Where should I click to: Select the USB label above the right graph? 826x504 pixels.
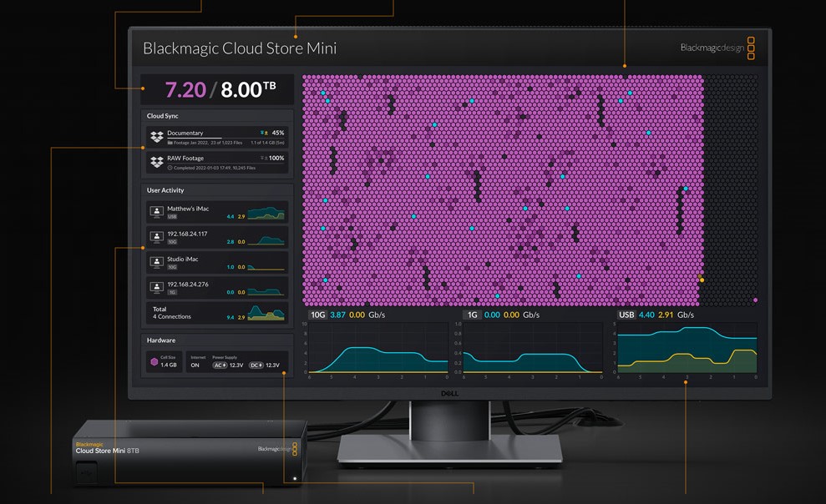[626, 315]
